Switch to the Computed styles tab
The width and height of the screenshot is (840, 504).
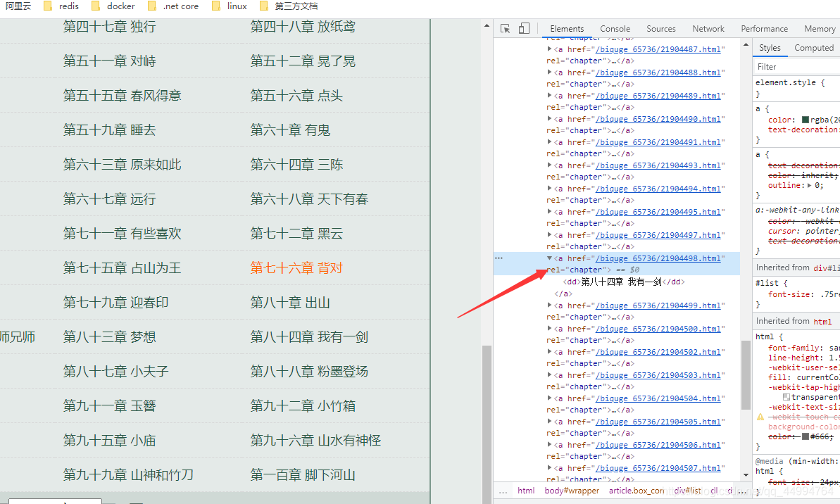pos(814,47)
